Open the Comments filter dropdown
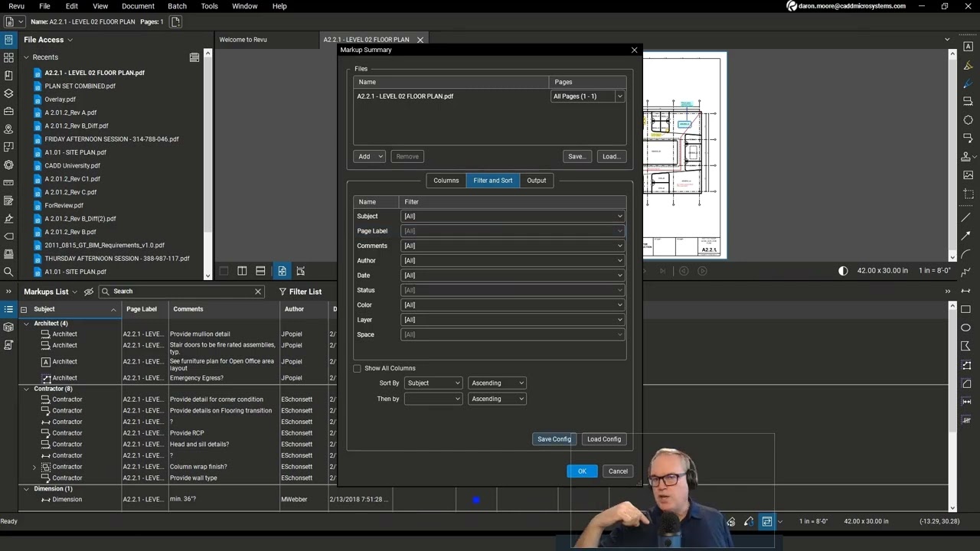 [513, 246]
